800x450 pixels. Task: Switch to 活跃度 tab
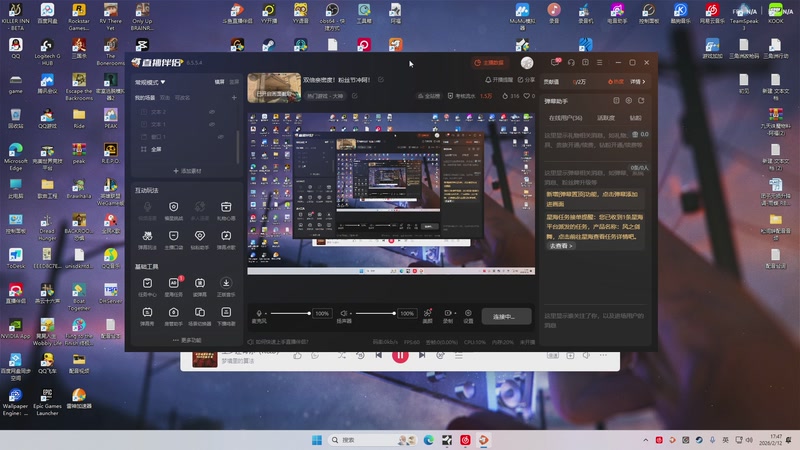(606, 118)
